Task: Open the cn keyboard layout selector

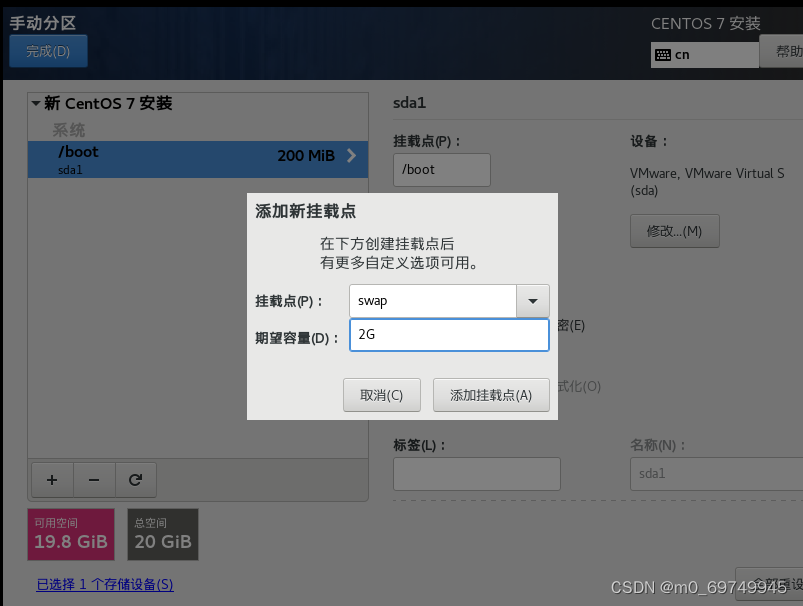Action: 704,54
